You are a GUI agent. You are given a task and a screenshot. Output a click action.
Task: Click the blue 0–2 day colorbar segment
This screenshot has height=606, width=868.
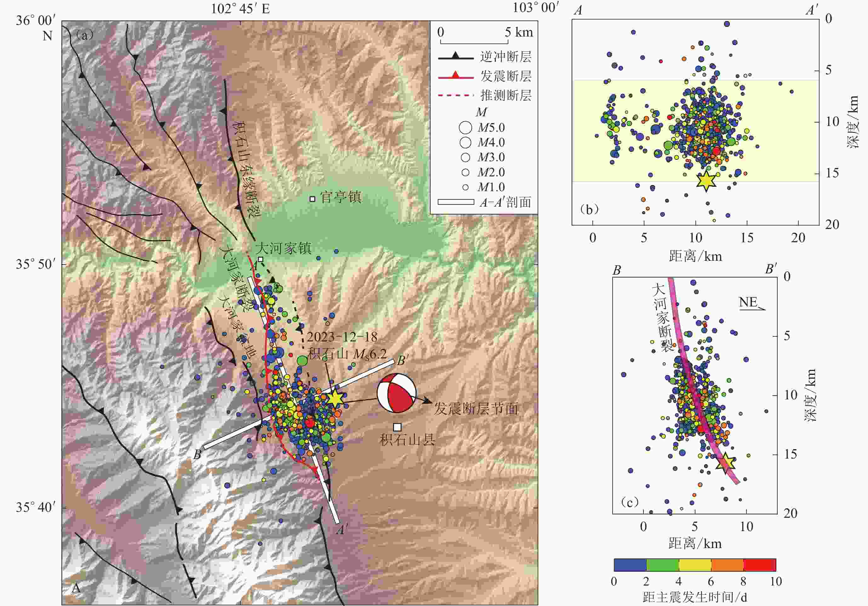(630, 565)
